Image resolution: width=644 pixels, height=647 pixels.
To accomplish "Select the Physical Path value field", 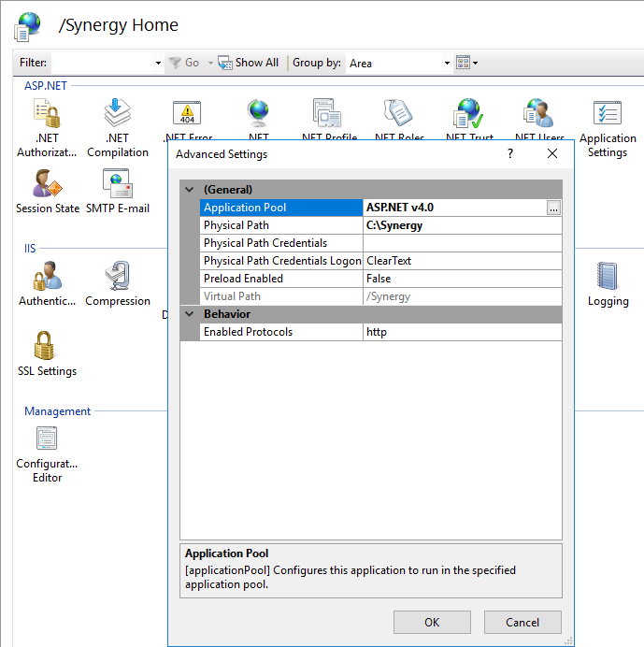I will (x=462, y=225).
